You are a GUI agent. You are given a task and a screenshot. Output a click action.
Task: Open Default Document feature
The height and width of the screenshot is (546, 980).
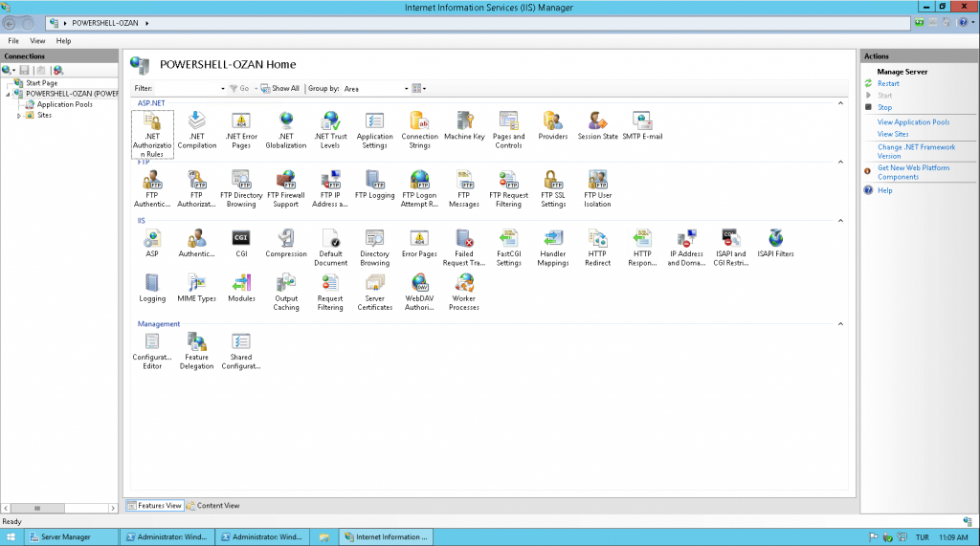pyautogui.click(x=330, y=248)
